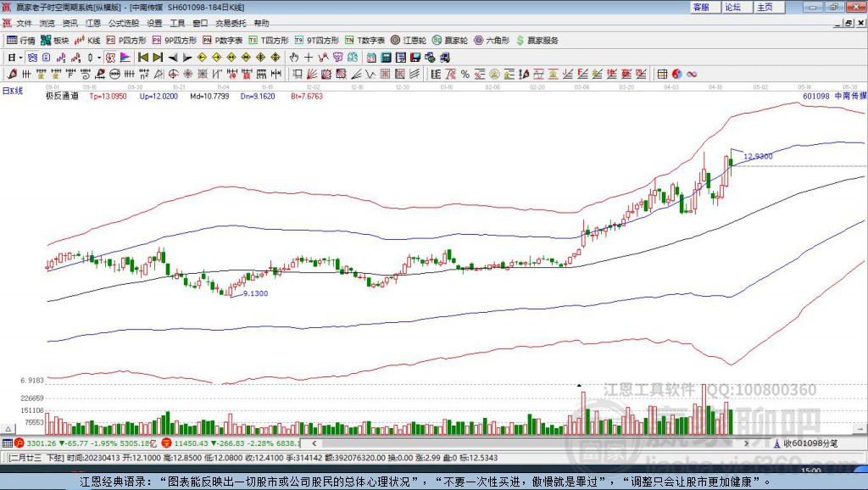Open the 交易委托 menu
This screenshot has height=490, width=868.
pyautogui.click(x=231, y=23)
